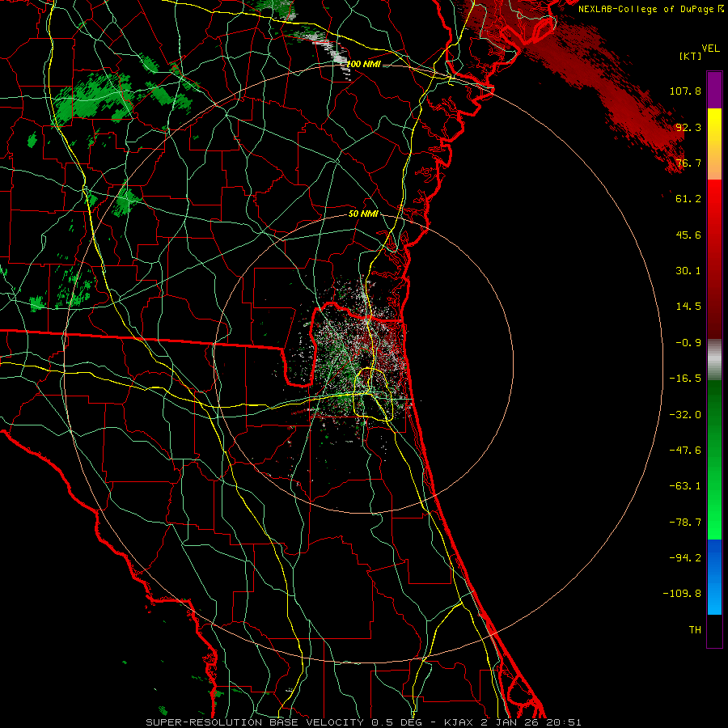Select the 61.2 scale value
The width and height of the screenshot is (728, 728).
coord(688,199)
